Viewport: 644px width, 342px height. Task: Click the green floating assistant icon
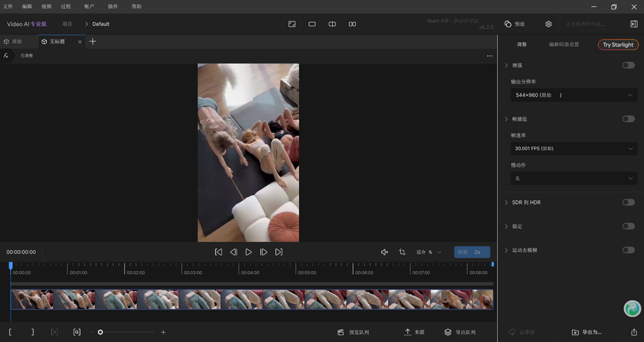pyautogui.click(x=632, y=309)
